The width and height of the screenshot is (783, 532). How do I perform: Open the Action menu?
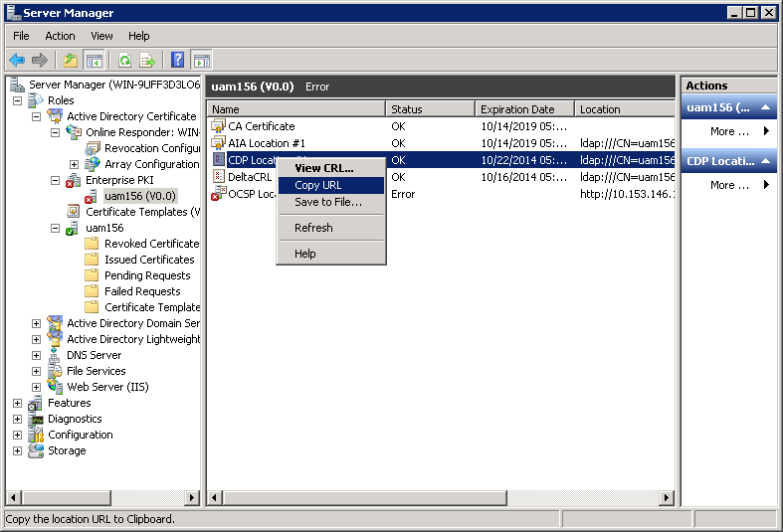tap(60, 36)
